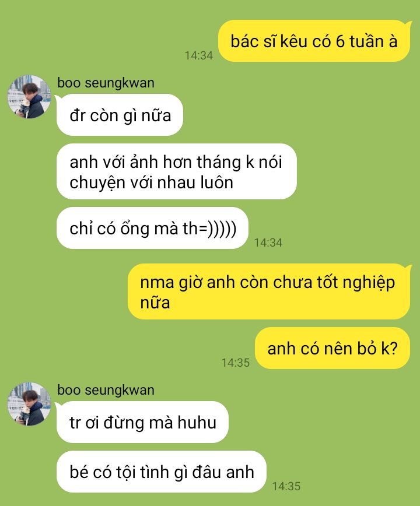Image resolution: width=420 pixels, height=506 pixels.
Task: Select the message 'bác sĩ kêu có 6 tuần à'
Action: pos(314,41)
